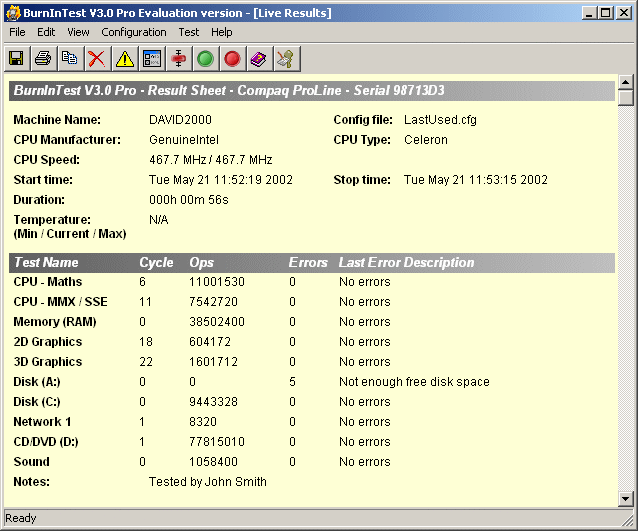
Task: Start tests with the green circle button
Action: (x=205, y=59)
